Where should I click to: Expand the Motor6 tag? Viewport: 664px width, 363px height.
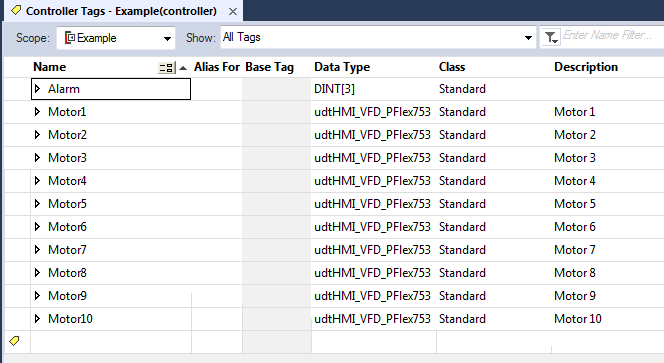[x=37, y=227]
